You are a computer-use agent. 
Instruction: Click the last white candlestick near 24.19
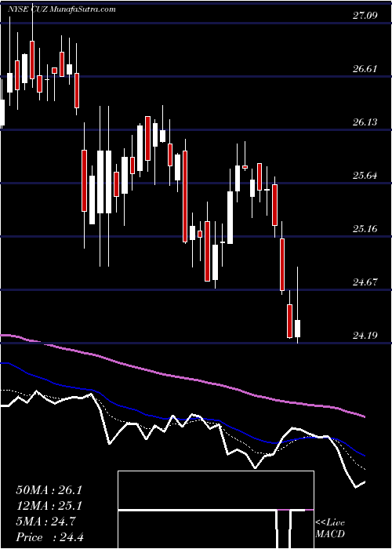297,328
